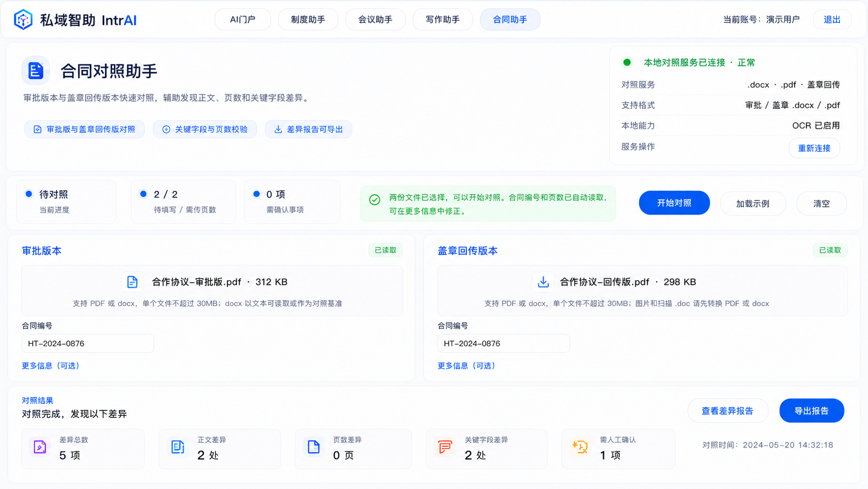Viewport: 868px width, 489px height.
Task: Click the orange 需人工确认 icon
Action: [x=580, y=446]
